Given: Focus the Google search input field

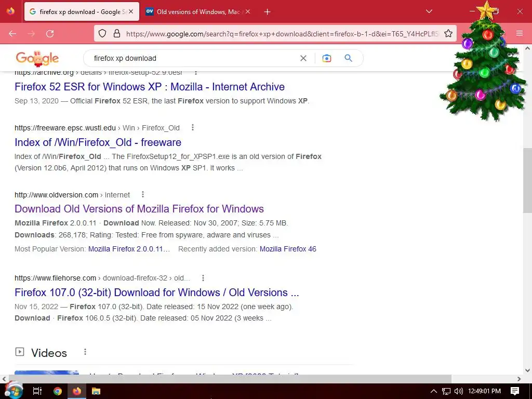Looking at the screenshot, I should click(193, 58).
